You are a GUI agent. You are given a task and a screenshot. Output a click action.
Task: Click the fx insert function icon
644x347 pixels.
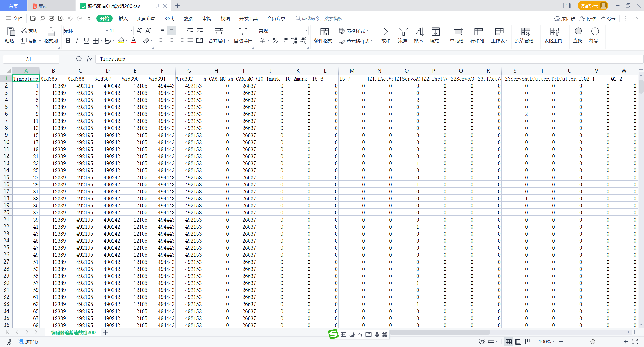pos(89,59)
